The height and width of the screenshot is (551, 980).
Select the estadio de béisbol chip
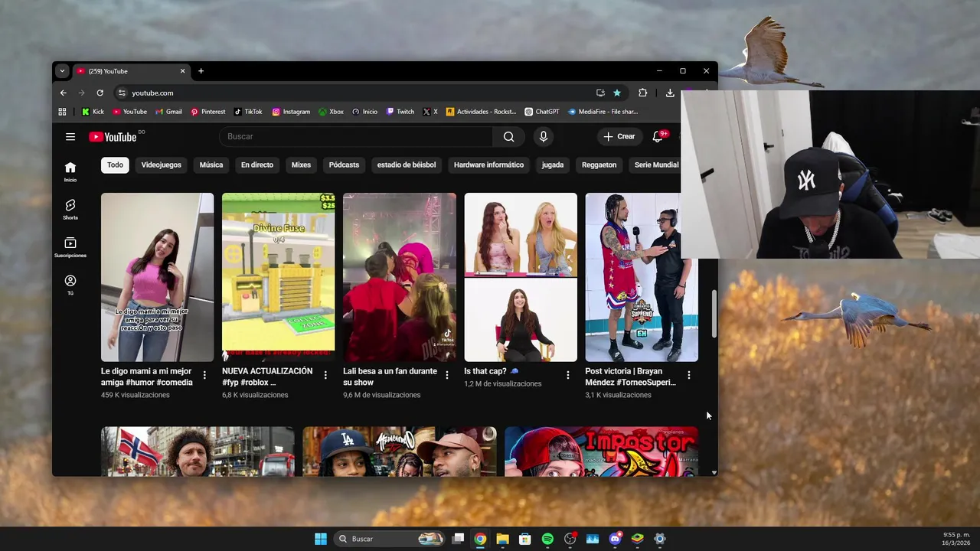coord(407,165)
